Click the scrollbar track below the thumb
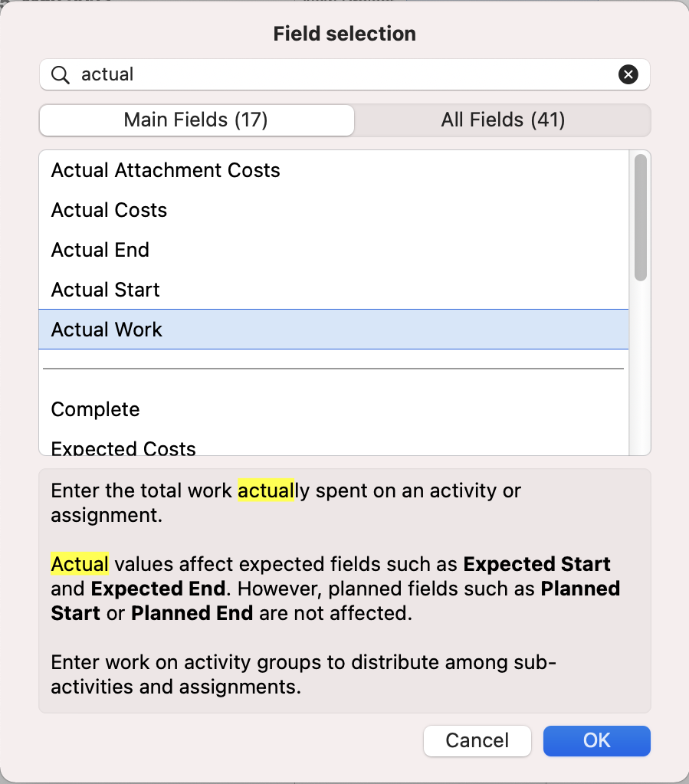689x784 pixels. click(x=641, y=368)
